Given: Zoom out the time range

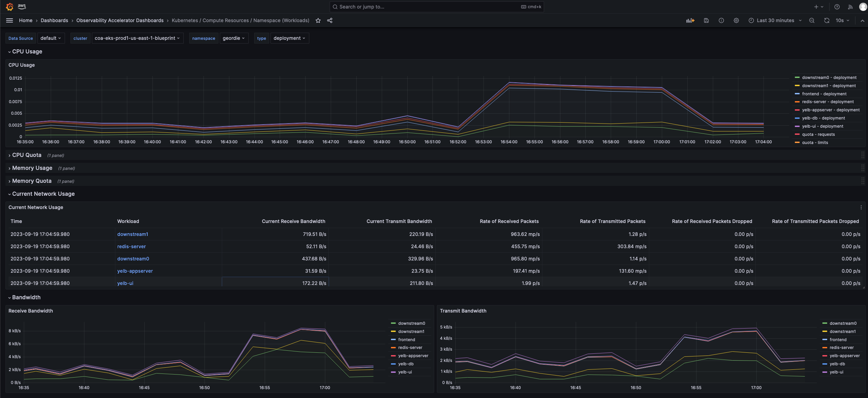Looking at the screenshot, I should tap(812, 20).
